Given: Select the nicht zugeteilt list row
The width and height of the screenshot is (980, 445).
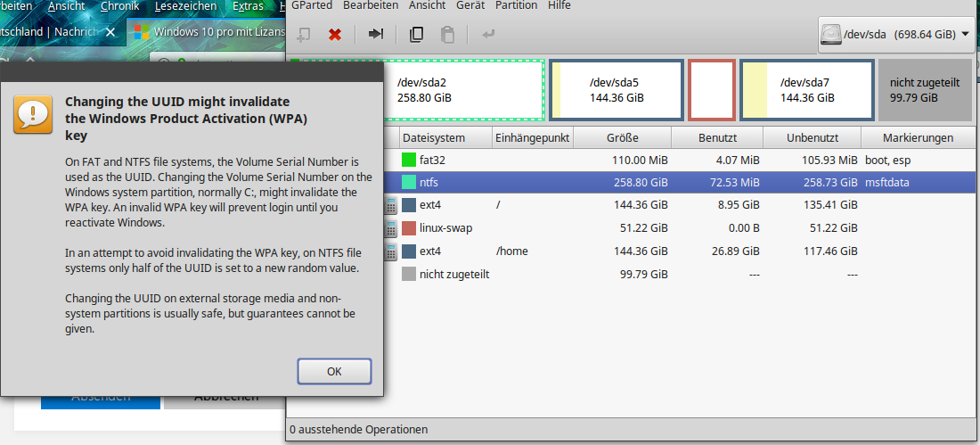Looking at the screenshot, I should pos(679,274).
